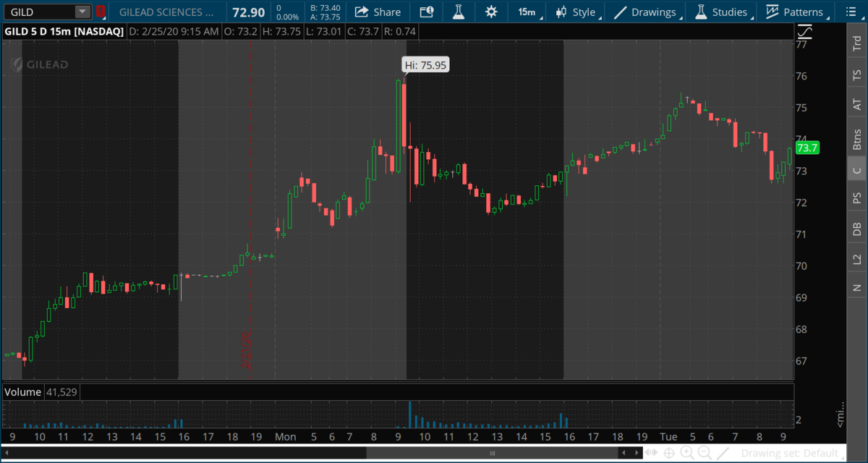Click the red symbol link icon

(101, 12)
